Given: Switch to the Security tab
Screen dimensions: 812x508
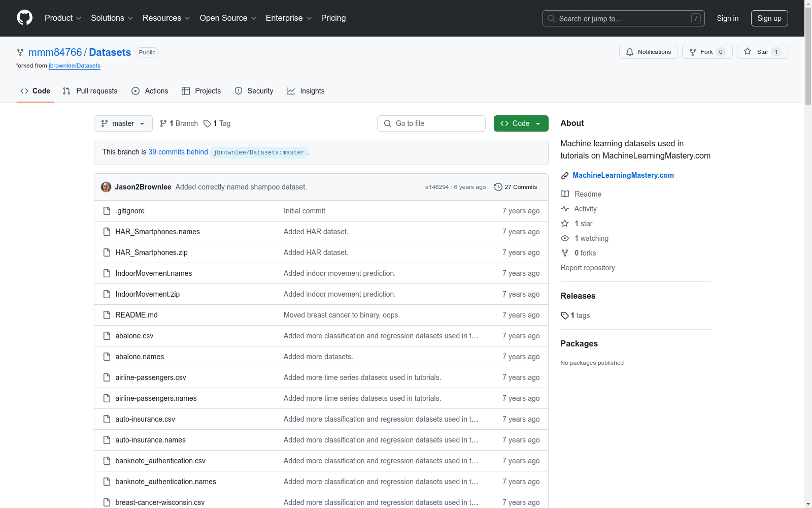Looking at the screenshot, I should pos(254,91).
